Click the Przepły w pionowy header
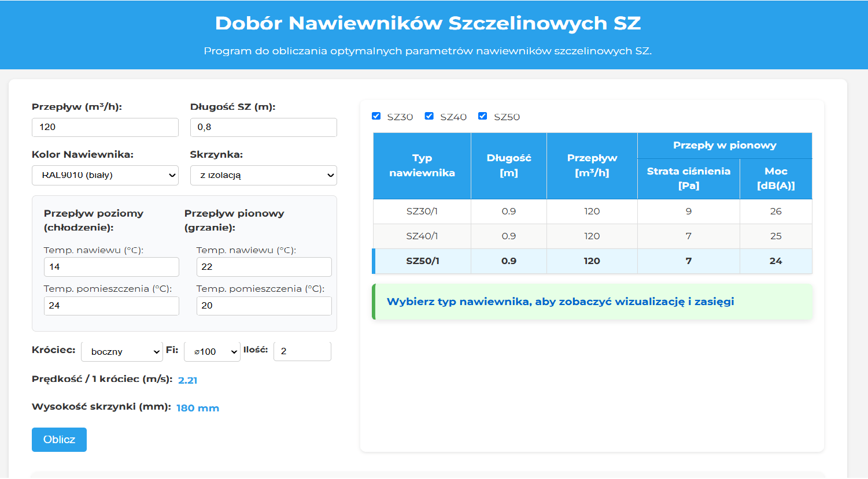 tap(725, 146)
